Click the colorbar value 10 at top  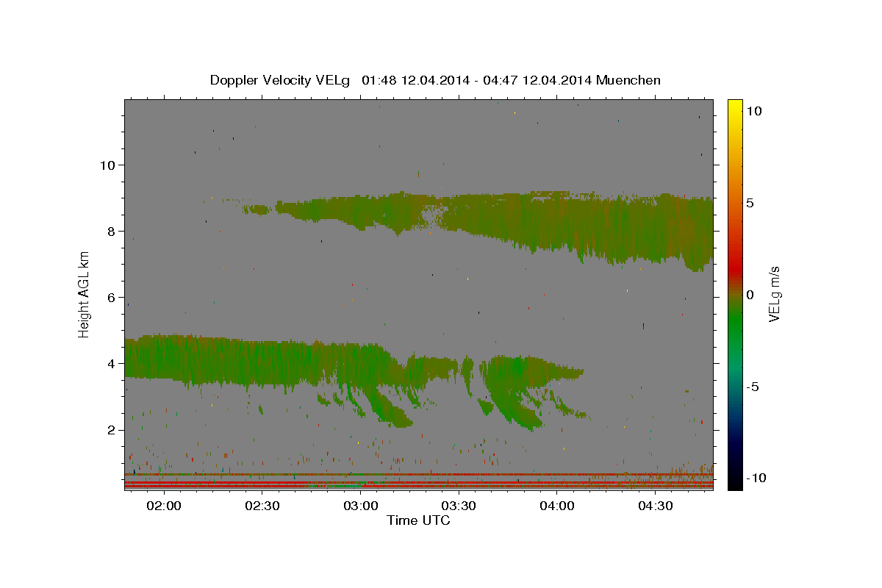[753, 110]
